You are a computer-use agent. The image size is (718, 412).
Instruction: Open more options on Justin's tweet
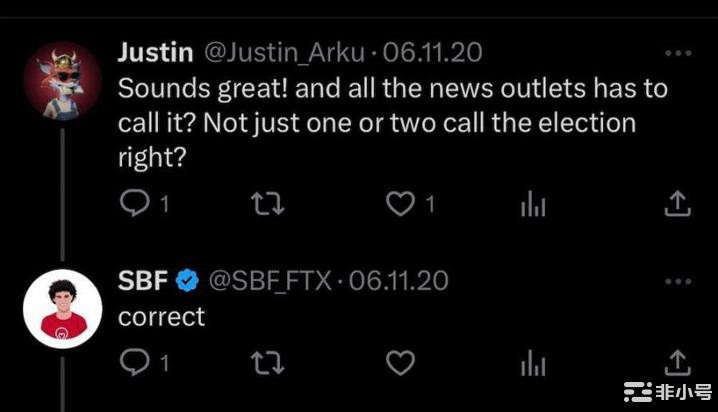[678, 53]
